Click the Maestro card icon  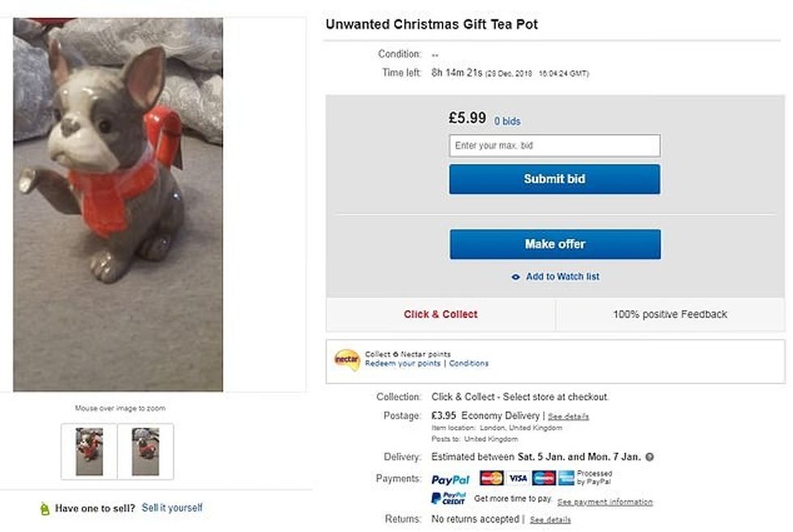click(x=543, y=478)
